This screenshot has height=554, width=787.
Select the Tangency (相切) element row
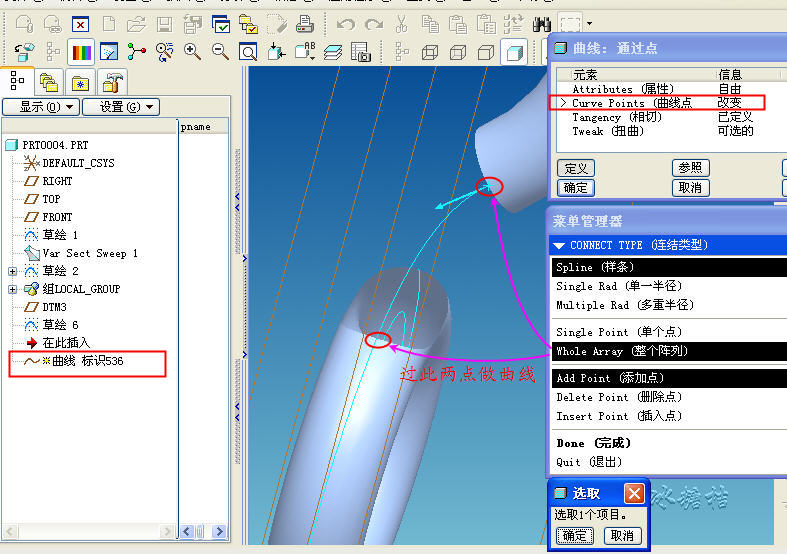coord(663,117)
